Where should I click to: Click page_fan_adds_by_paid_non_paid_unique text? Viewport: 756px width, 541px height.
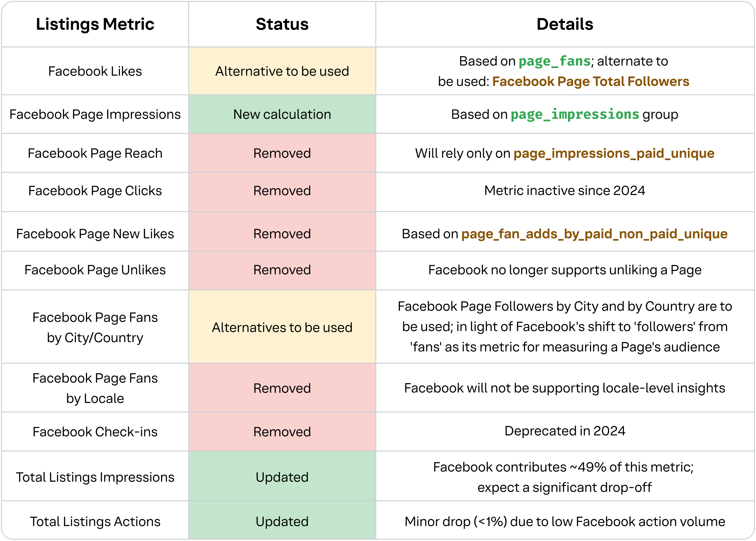(594, 234)
